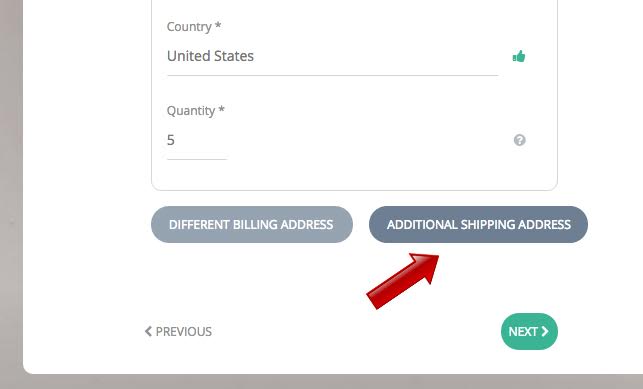Select the United States text value
Viewport: 643px width, 389px height.
[x=210, y=56]
